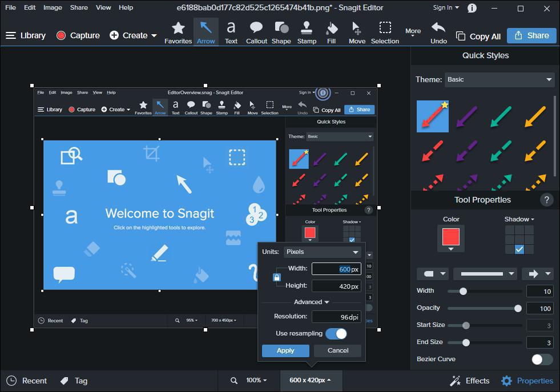
Task: Open the File menu
Action: click(x=10, y=7)
